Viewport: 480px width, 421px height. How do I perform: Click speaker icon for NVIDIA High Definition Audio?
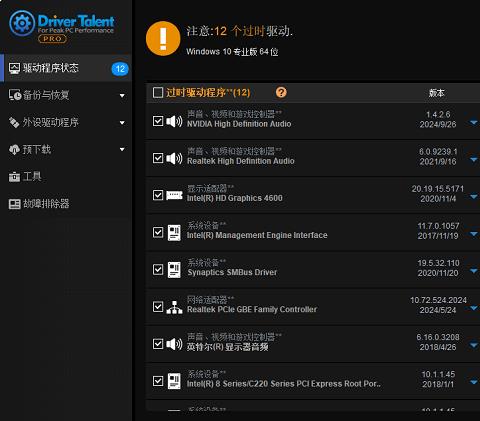(174, 121)
